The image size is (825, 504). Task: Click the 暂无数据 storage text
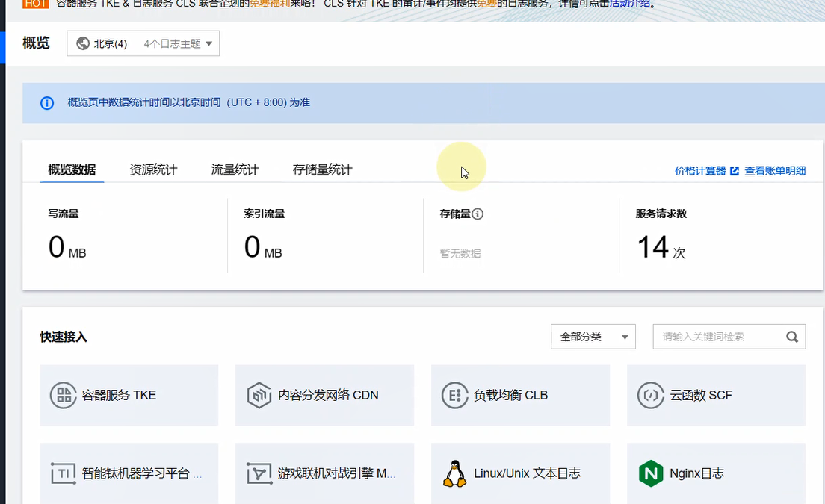[460, 254]
